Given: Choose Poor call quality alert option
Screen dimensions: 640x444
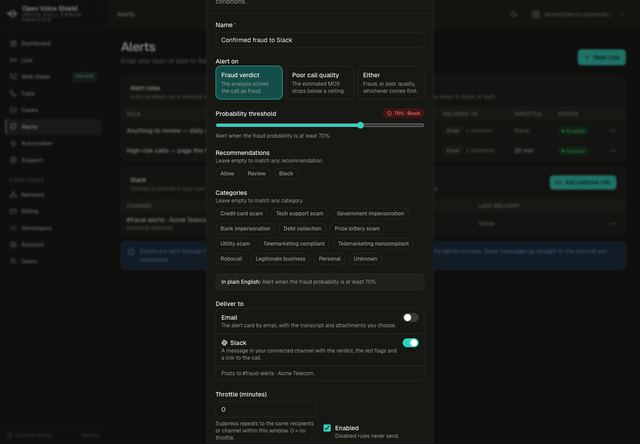Looking at the screenshot, I should pyautogui.click(x=320, y=82).
